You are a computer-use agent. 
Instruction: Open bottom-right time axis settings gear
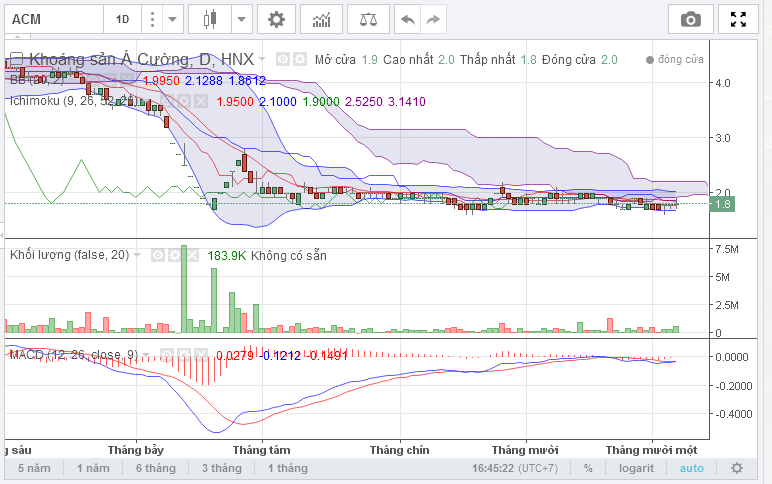pos(737,468)
